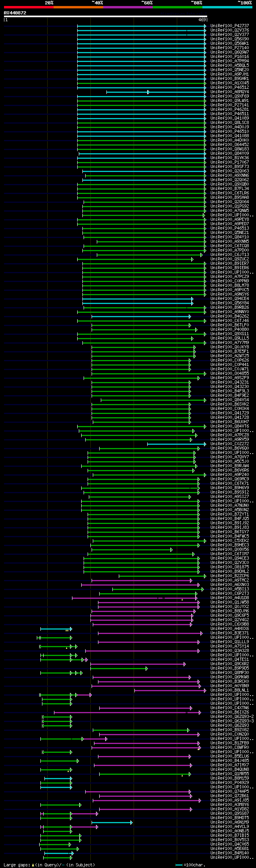This screenshot has height=868, width=256.
Task: Open hit UniRef100_B8LNL1
Action: pos(230,690)
